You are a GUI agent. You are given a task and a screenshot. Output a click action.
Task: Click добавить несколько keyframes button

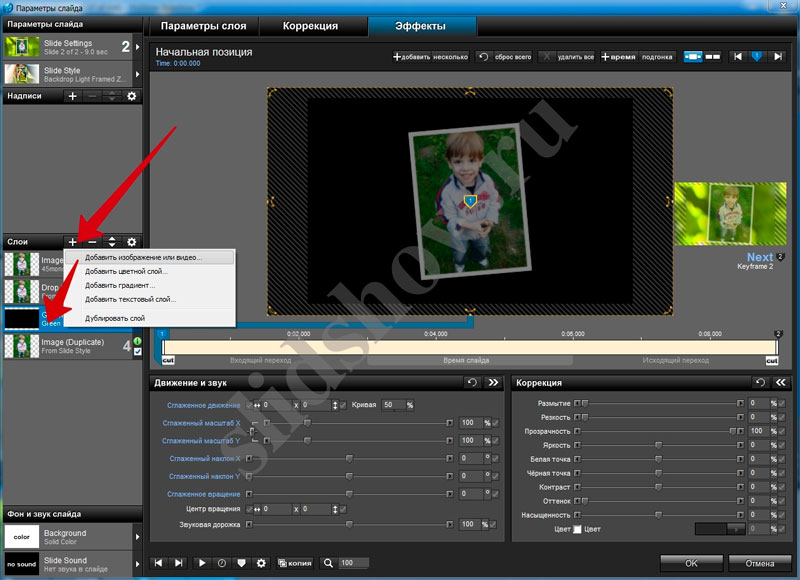[x=431, y=57]
